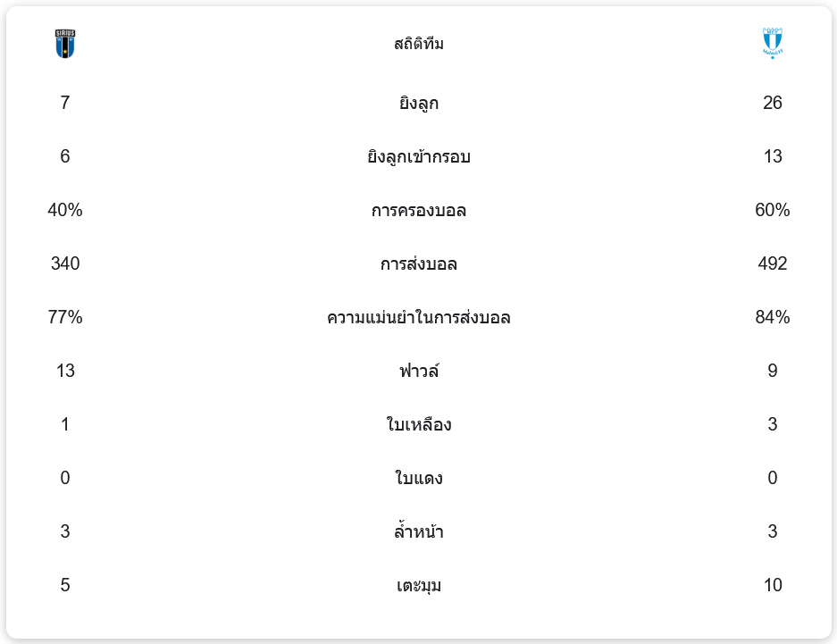The image size is (837, 644).
Task: Click the ยิงลูก stat label
Action: pyautogui.click(x=418, y=104)
